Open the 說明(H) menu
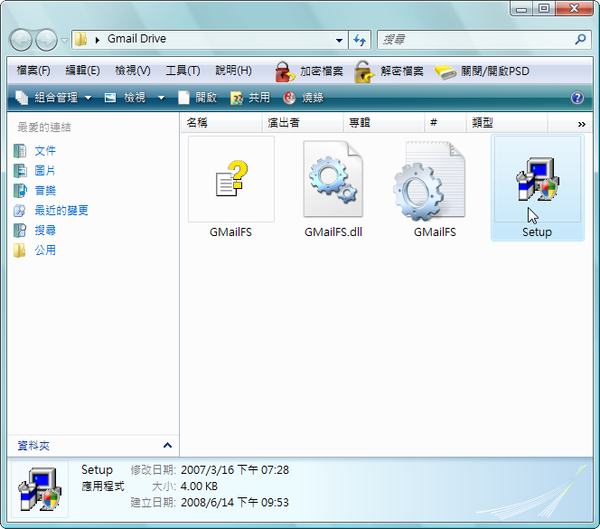This screenshot has width=600, height=529. pos(233,71)
